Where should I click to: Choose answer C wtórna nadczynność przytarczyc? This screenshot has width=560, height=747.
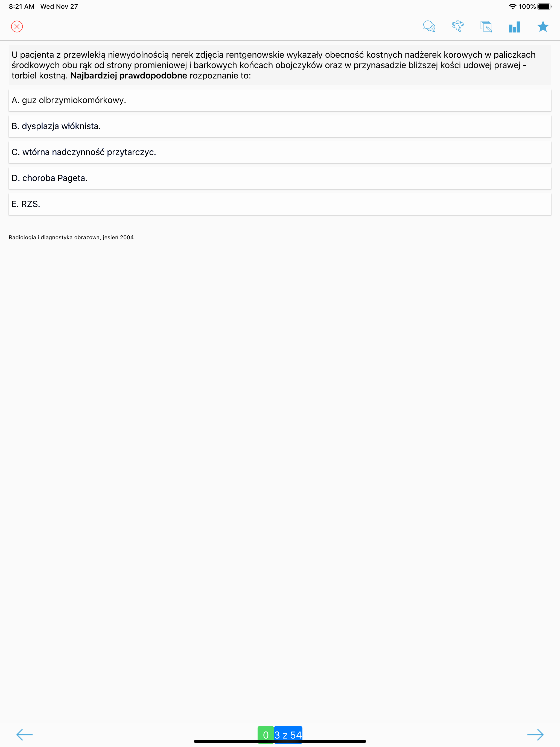280,152
